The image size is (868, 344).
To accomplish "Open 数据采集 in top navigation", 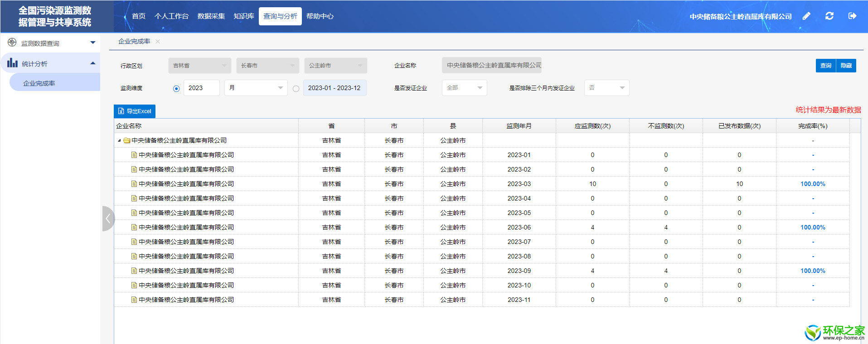I will coord(211,16).
